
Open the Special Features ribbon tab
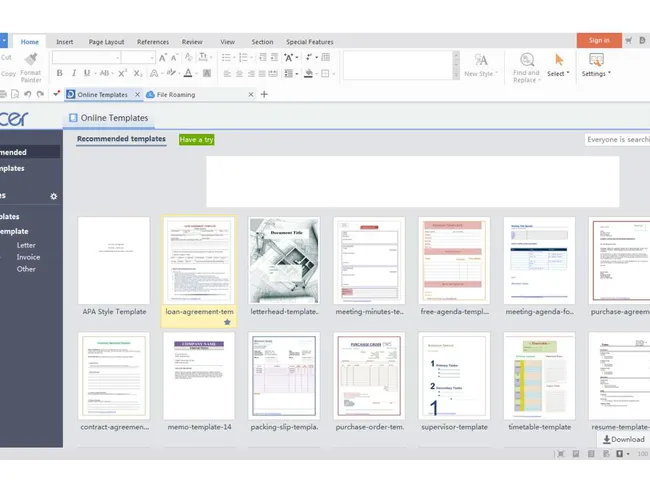310,42
